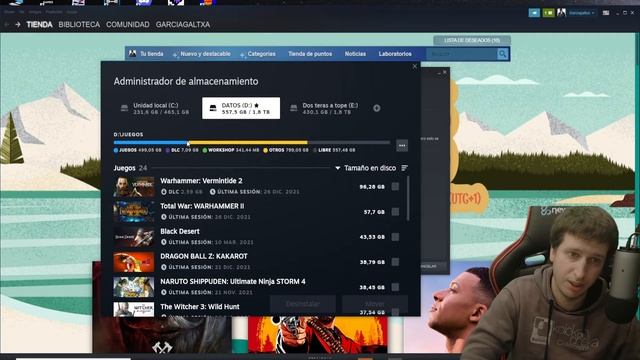
Task: Open the COMUNIDAD tab
Action: tap(128, 24)
